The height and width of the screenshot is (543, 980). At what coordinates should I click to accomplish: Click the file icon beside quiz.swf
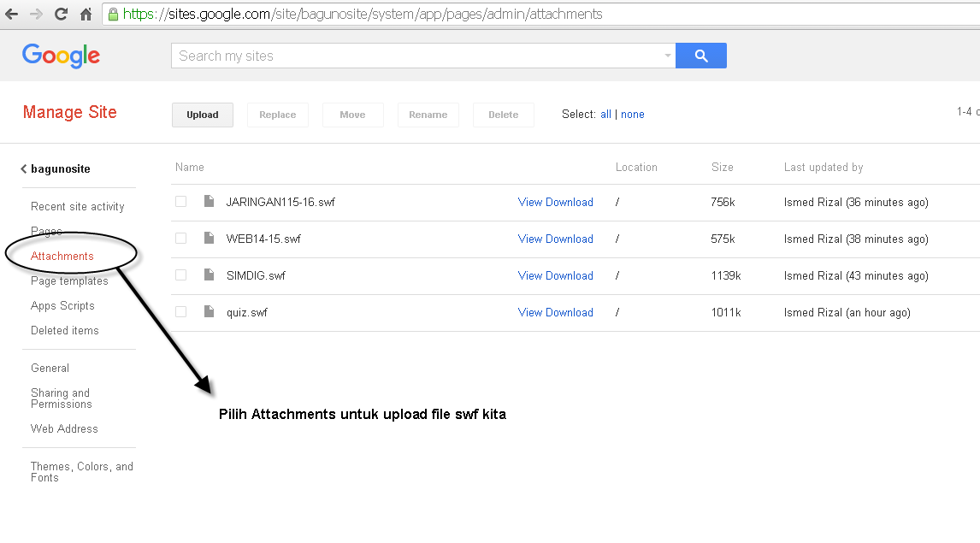click(209, 312)
